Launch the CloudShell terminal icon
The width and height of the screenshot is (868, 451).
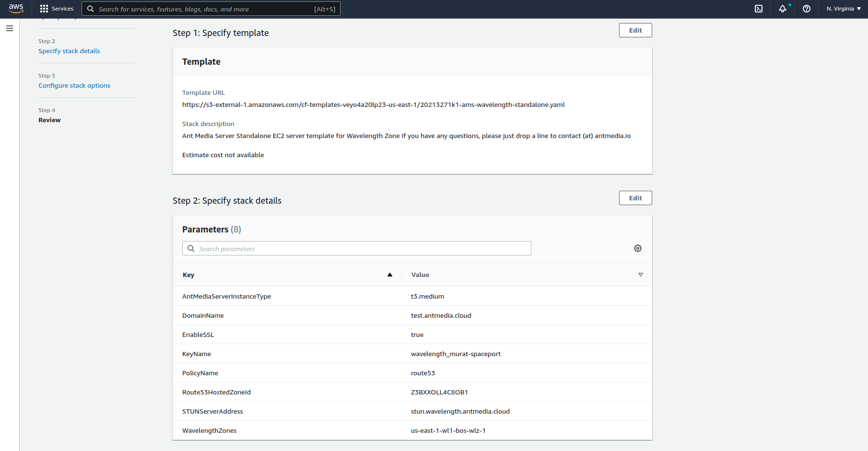(x=759, y=9)
